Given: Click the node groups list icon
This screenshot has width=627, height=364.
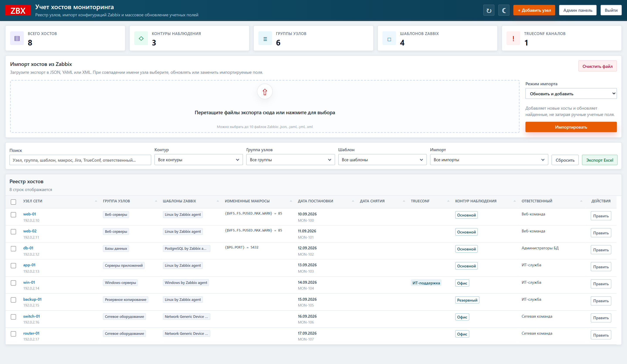Looking at the screenshot, I should [x=265, y=38].
